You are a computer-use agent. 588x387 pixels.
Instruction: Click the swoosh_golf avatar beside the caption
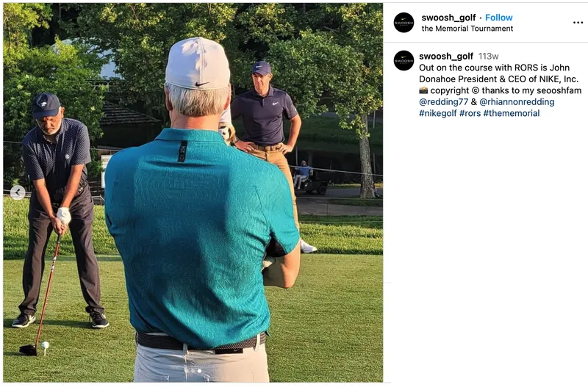tap(404, 60)
